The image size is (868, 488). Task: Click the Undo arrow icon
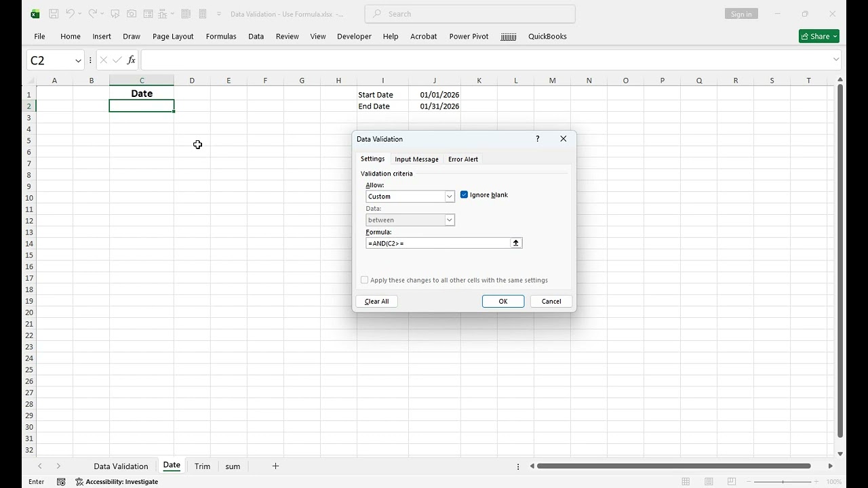tap(70, 14)
